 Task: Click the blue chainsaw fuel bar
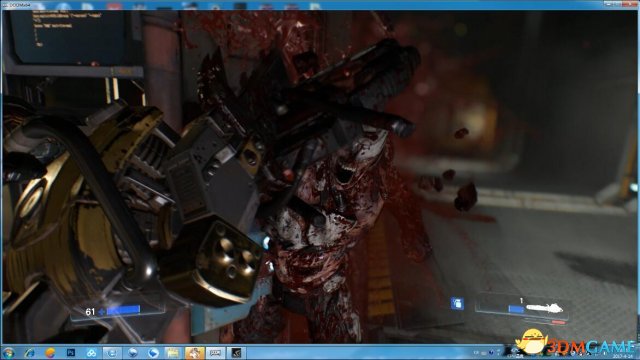coord(516,309)
